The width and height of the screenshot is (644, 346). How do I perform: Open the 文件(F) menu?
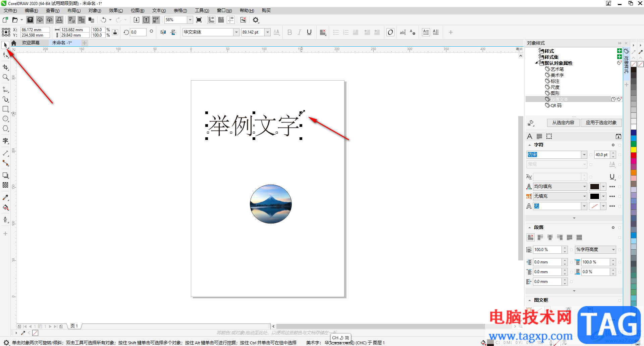coord(10,10)
